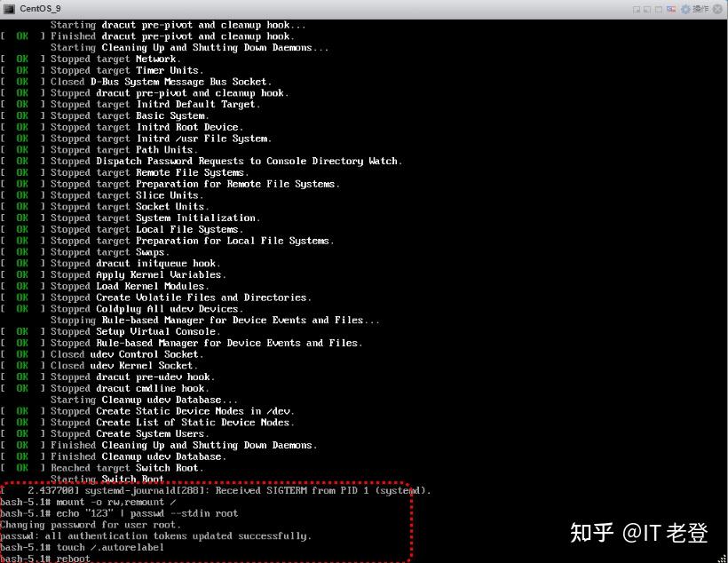Click the Changing password for user root line
Viewport: 728px width, 563px height.
click(x=91, y=524)
